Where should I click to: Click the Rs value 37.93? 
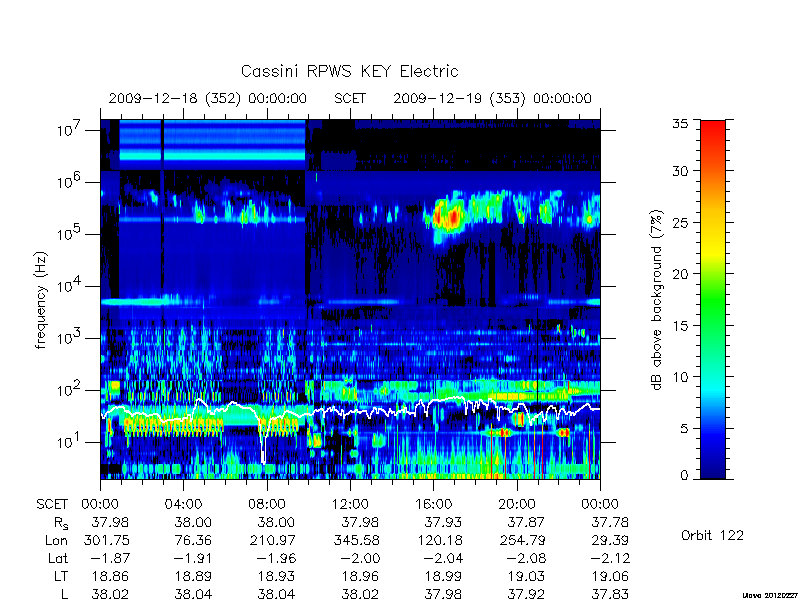pyautogui.click(x=443, y=522)
